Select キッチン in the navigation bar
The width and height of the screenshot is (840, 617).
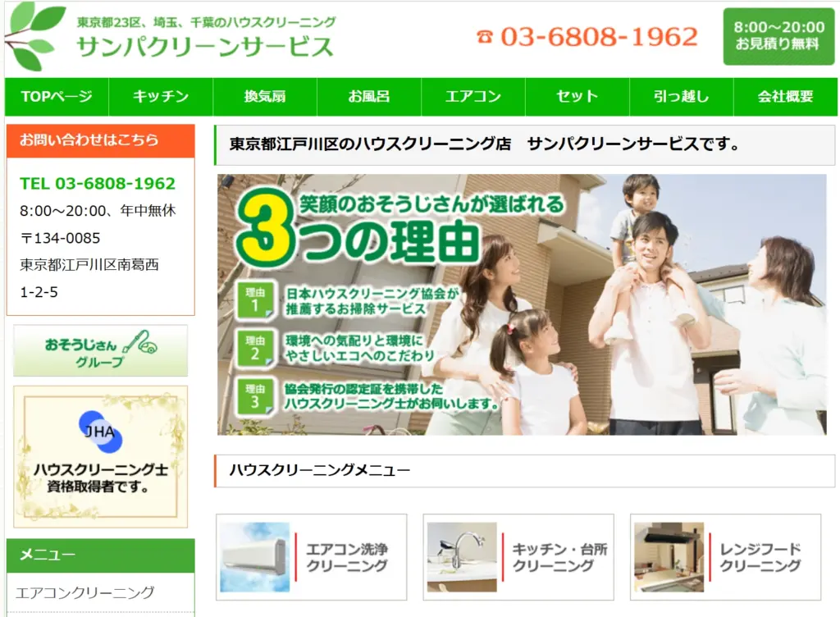coord(161,97)
